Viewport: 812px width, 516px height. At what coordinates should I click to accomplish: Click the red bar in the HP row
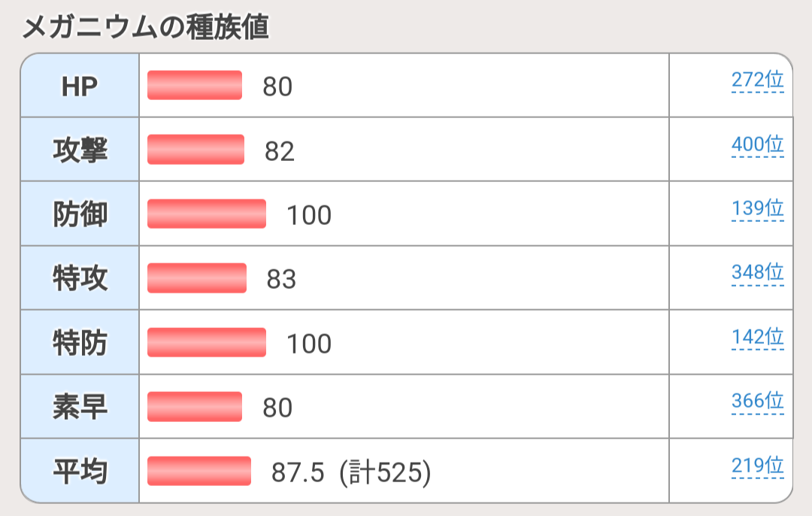tap(195, 86)
